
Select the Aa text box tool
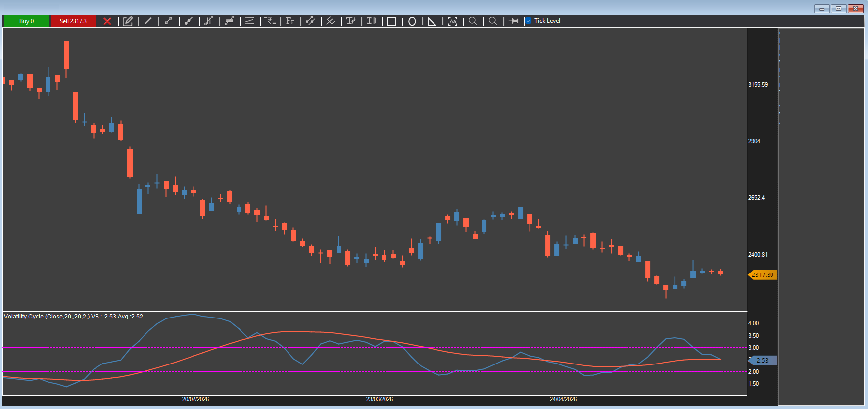(452, 21)
